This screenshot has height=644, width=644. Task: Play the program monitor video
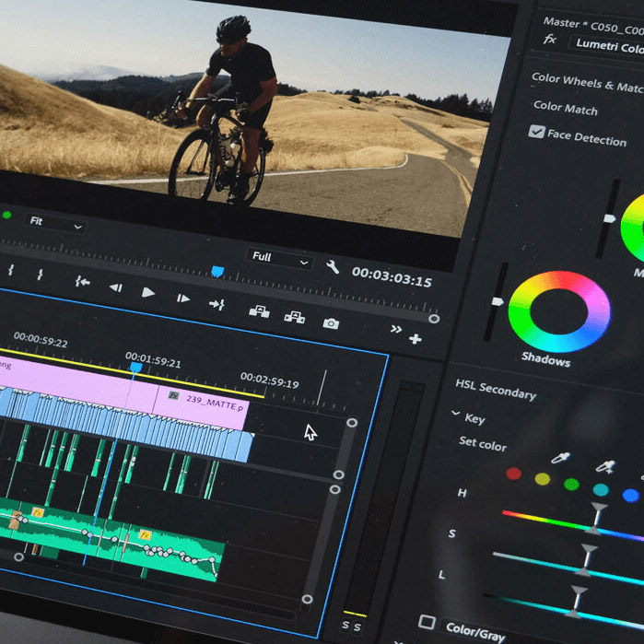coord(147,292)
